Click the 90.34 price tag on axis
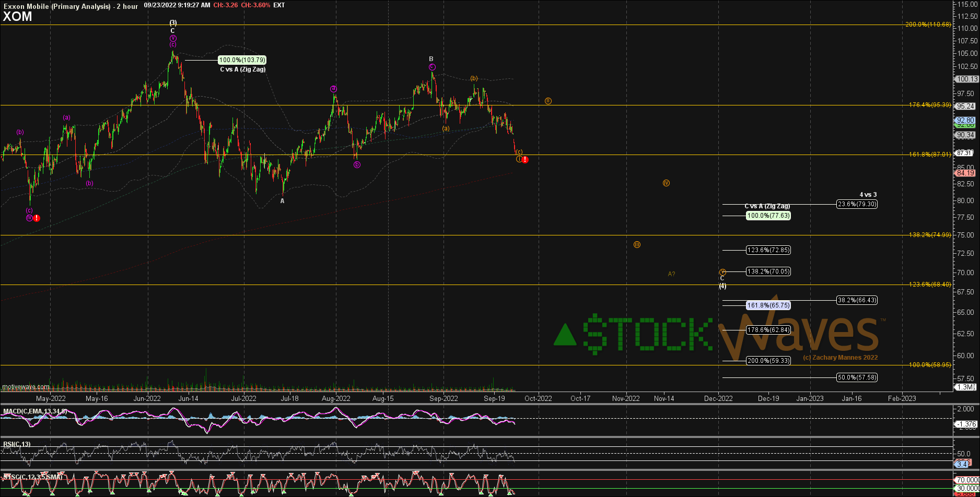The width and height of the screenshot is (980, 497). pyautogui.click(x=965, y=135)
